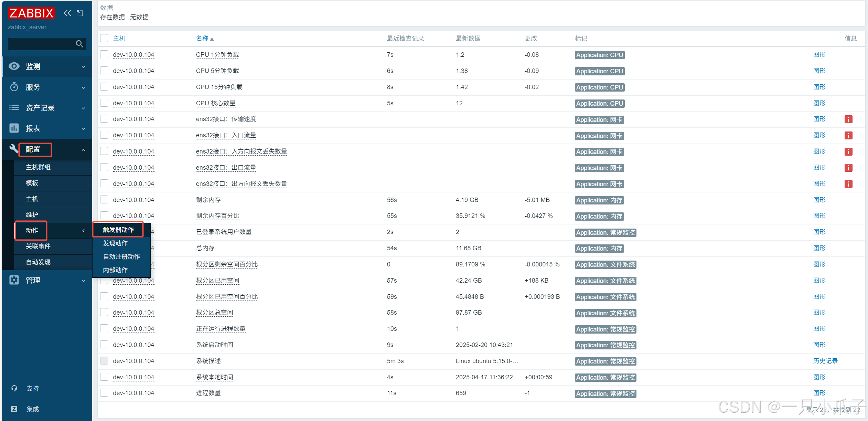Check the CPU 1分钟负载 row checkbox
This screenshot has height=421, width=868.
(104, 54)
